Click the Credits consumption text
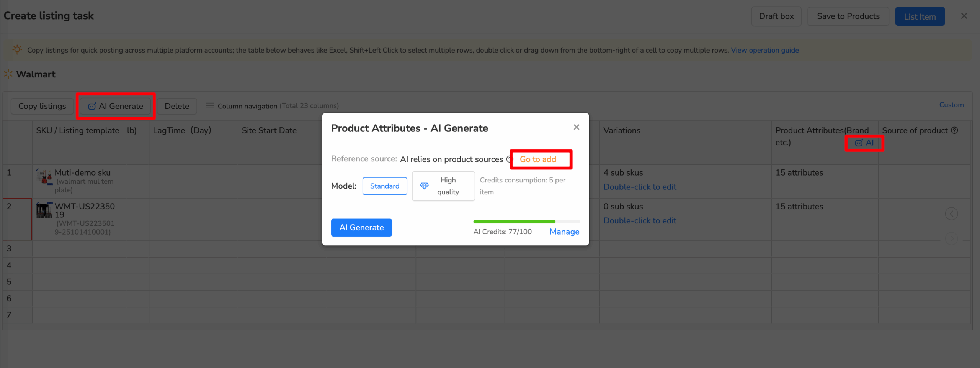The width and height of the screenshot is (980, 368). [x=523, y=186]
